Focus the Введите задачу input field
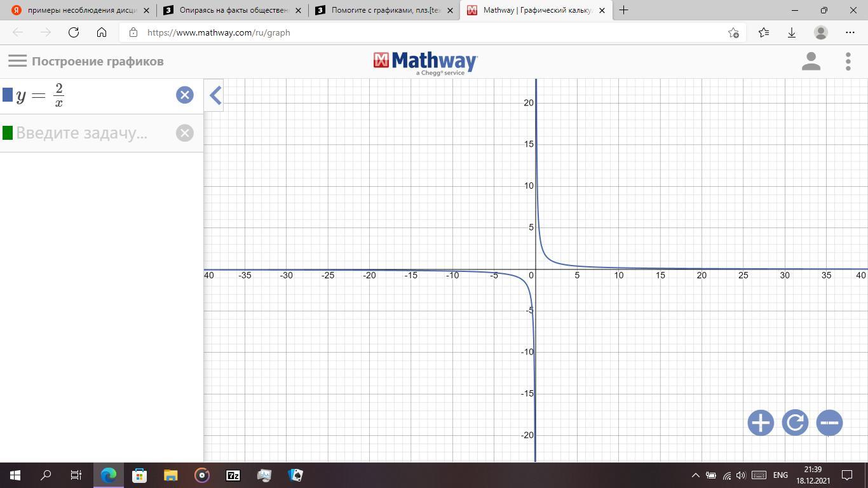Screen dimensions: 868x488 (x=89, y=133)
